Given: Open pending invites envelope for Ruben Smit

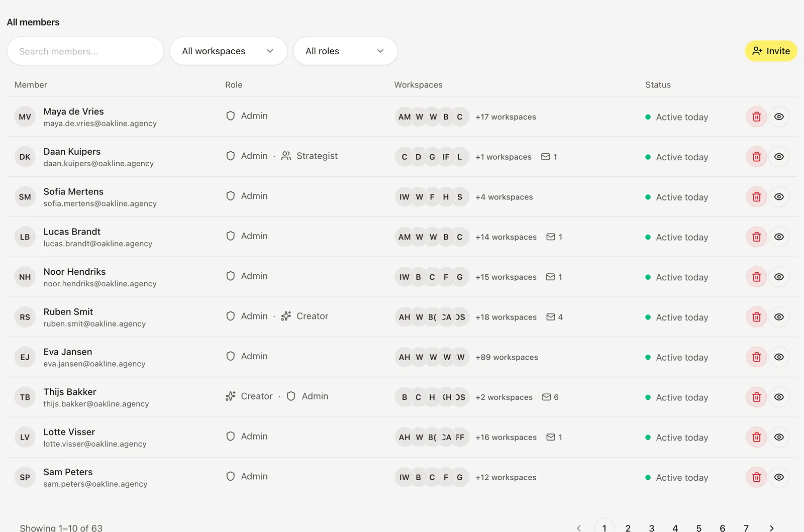Looking at the screenshot, I should [x=551, y=317].
